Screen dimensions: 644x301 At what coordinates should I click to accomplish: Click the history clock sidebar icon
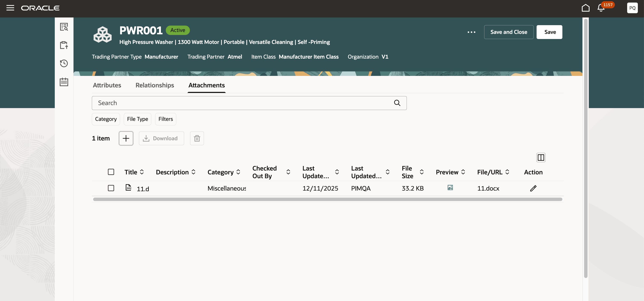(64, 64)
